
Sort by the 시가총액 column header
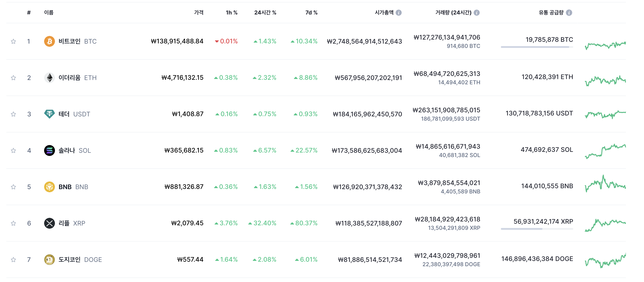coord(384,12)
